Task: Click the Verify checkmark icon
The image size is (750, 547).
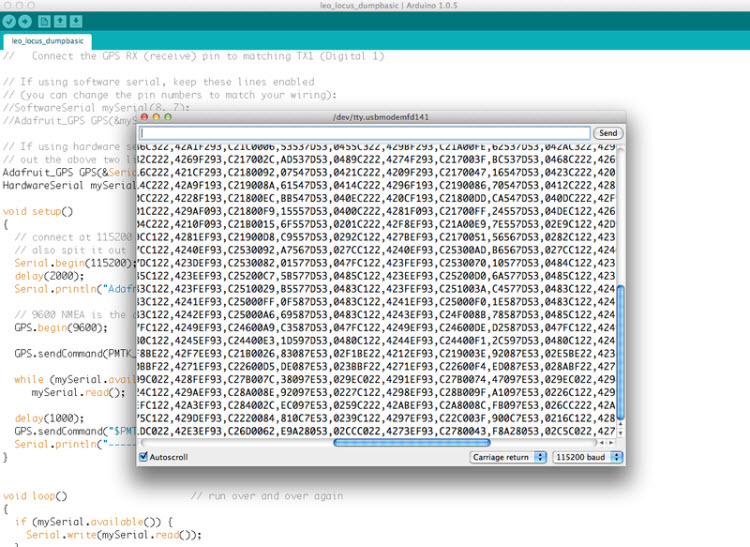Action: pyautogui.click(x=9, y=22)
